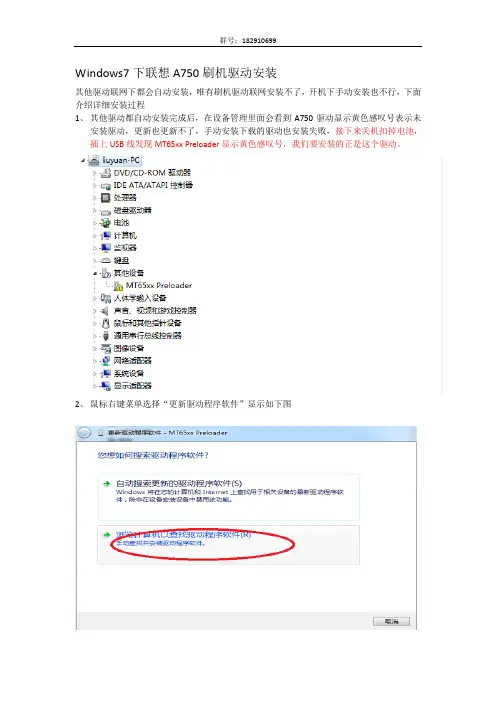Click the Cancel (取消) button
Viewport: 496px width, 702px height.
[x=391, y=621]
